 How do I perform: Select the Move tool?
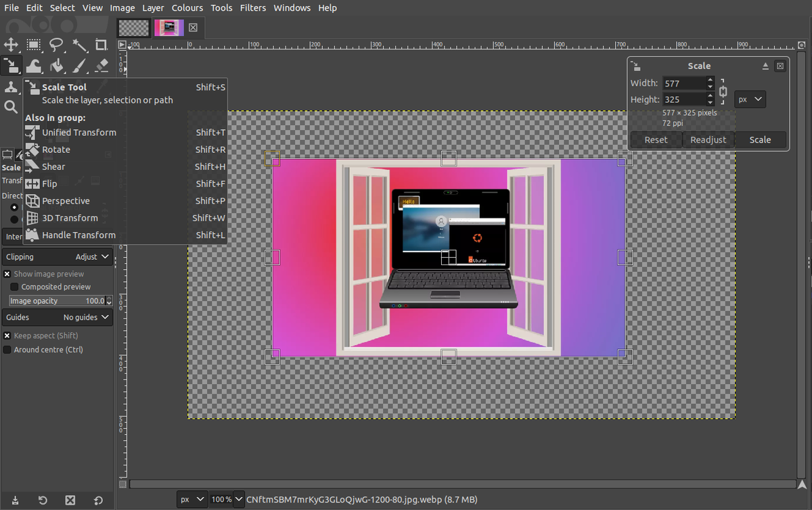coord(11,45)
